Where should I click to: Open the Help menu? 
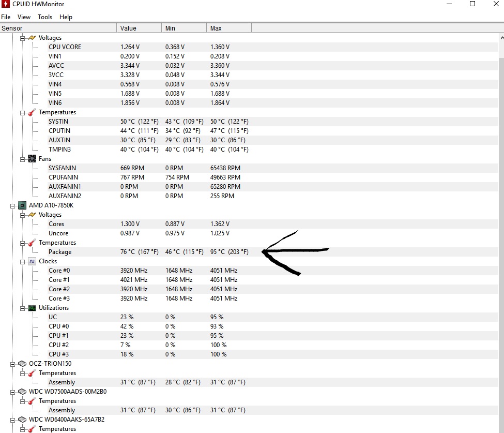66,17
